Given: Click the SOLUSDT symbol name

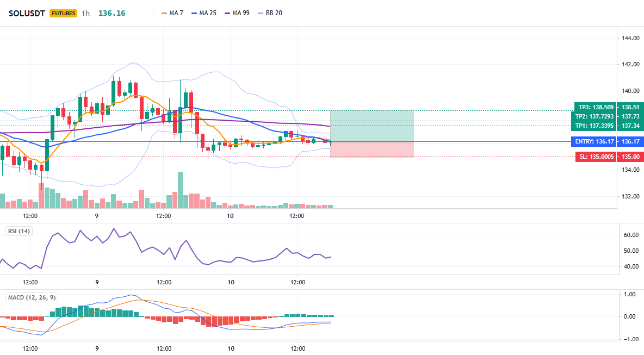Looking at the screenshot, I should click(27, 13).
